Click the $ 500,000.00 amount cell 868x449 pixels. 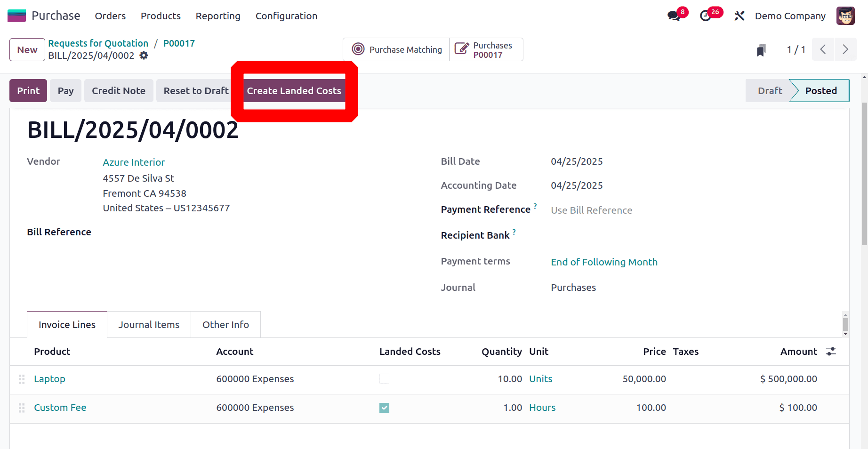pos(788,379)
